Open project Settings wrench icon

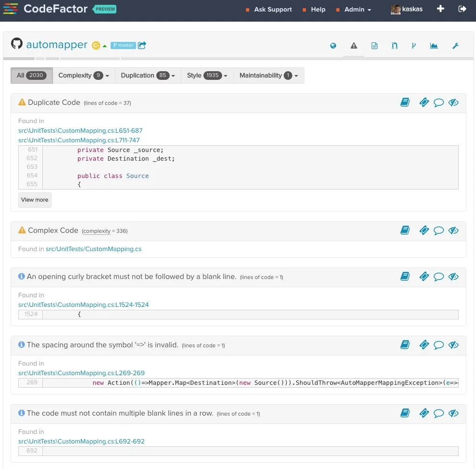pos(456,46)
